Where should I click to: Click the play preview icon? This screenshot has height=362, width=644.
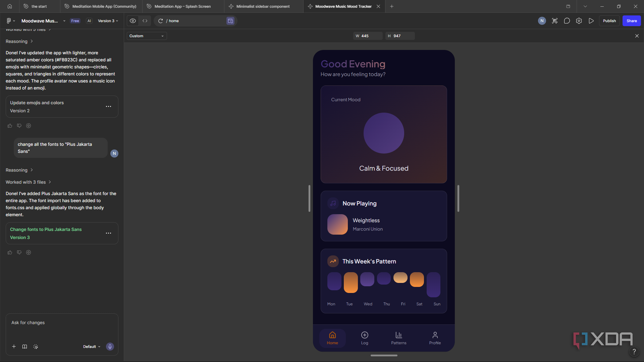coord(591,21)
